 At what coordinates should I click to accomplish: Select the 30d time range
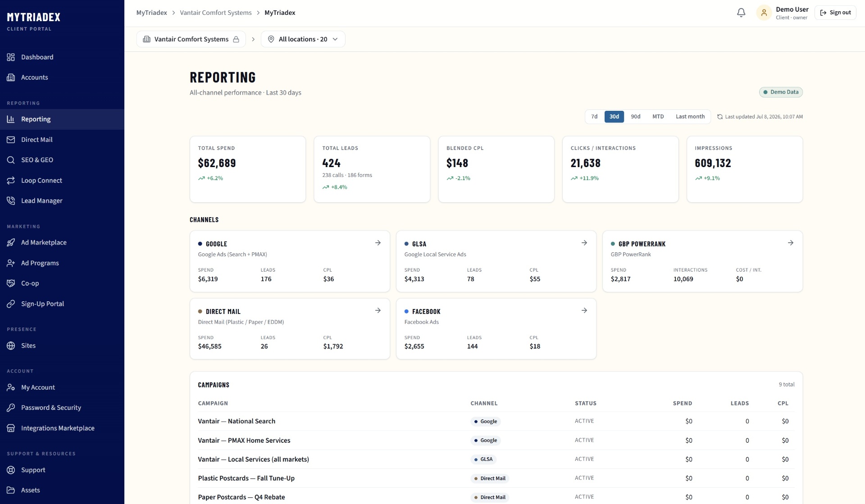[614, 117]
